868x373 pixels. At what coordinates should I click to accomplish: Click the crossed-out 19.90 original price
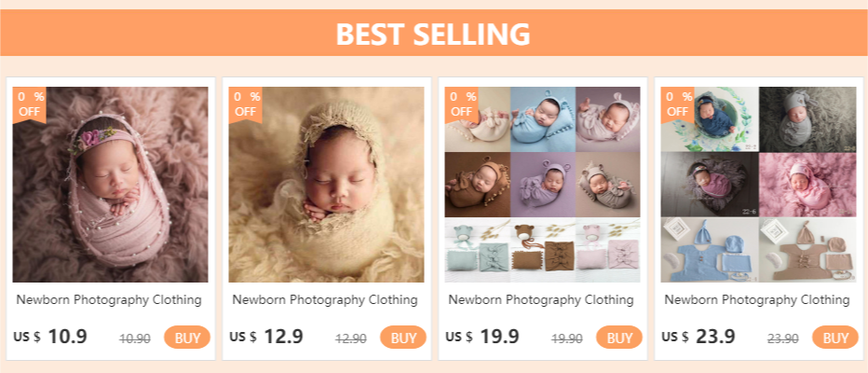tap(567, 338)
